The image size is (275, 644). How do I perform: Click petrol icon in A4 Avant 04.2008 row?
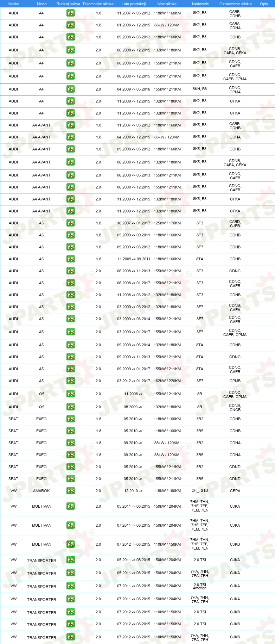pos(71,137)
